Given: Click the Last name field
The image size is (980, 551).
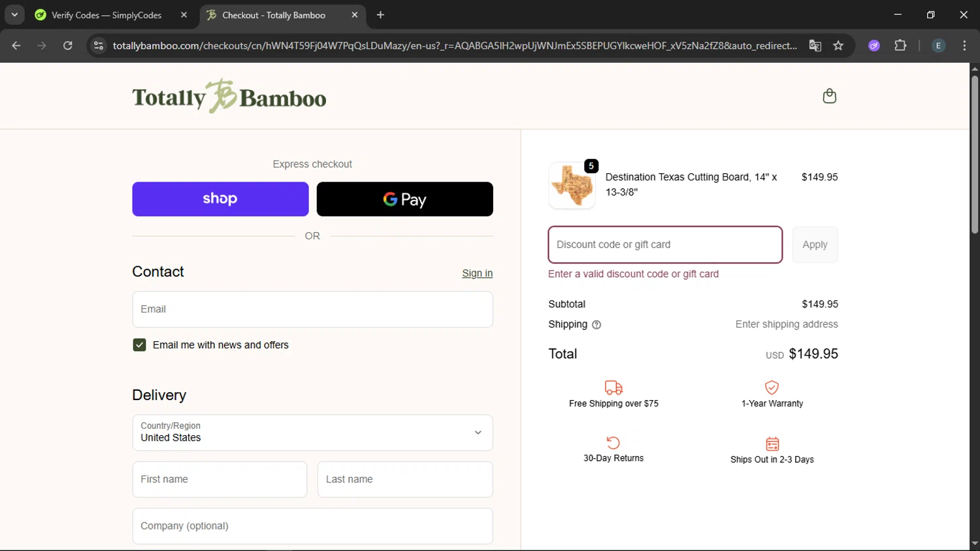Looking at the screenshot, I should [405, 479].
